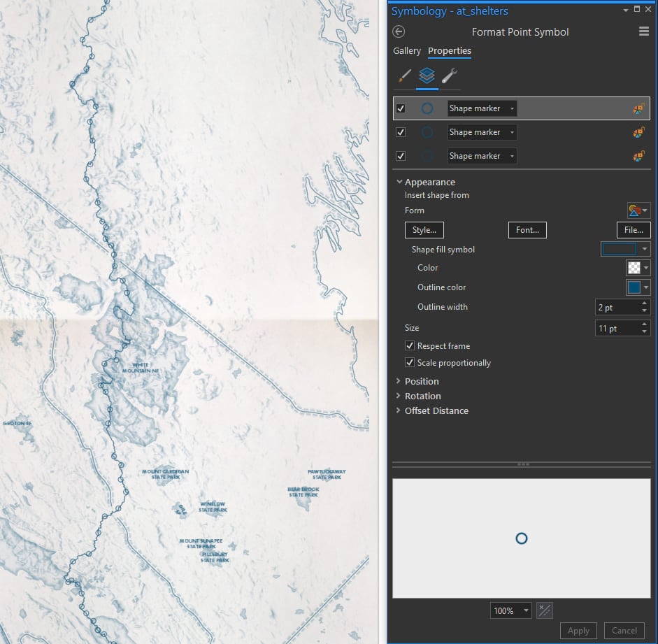Go back with the circular arrow button
The width and height of the screenshot is (658, 644).
pyautogui.click(x=399, y=31)
